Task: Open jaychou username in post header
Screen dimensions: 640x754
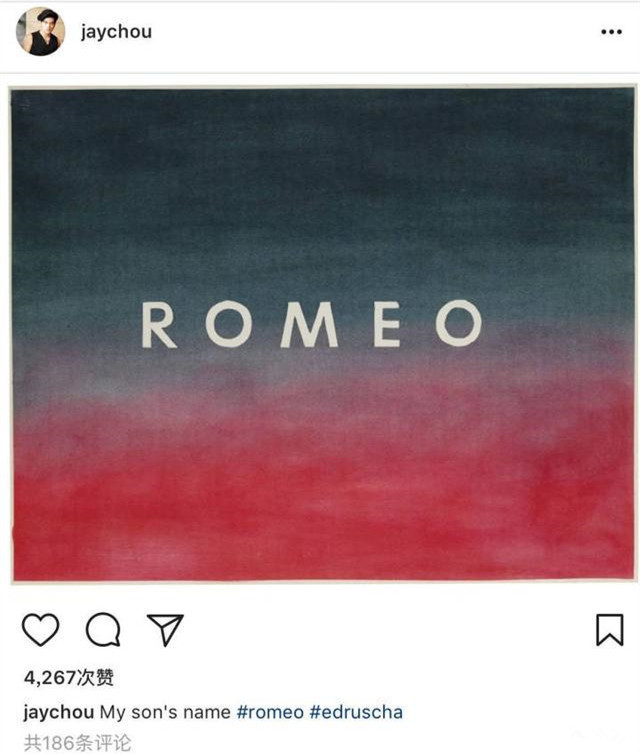Action: pyautogui.click(x=116, y=32)
